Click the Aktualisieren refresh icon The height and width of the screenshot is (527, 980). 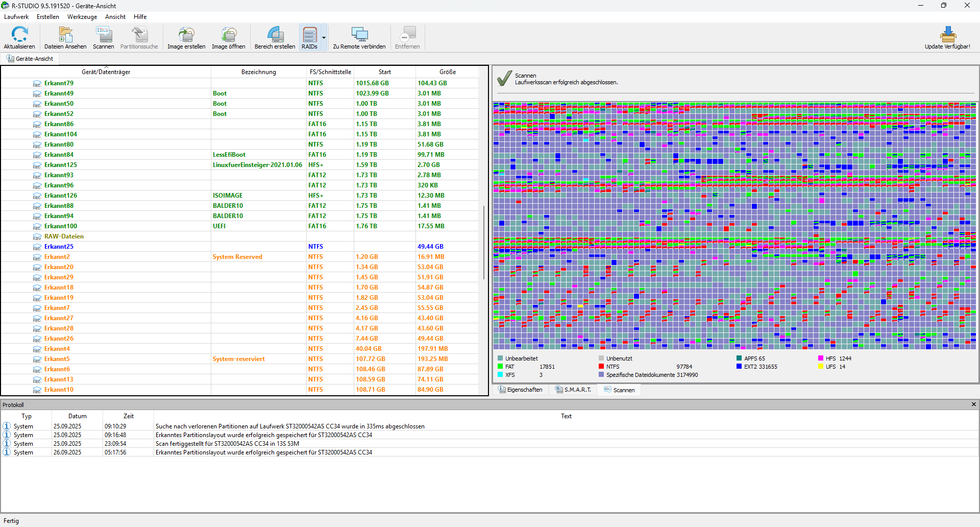tap(19, 35)
